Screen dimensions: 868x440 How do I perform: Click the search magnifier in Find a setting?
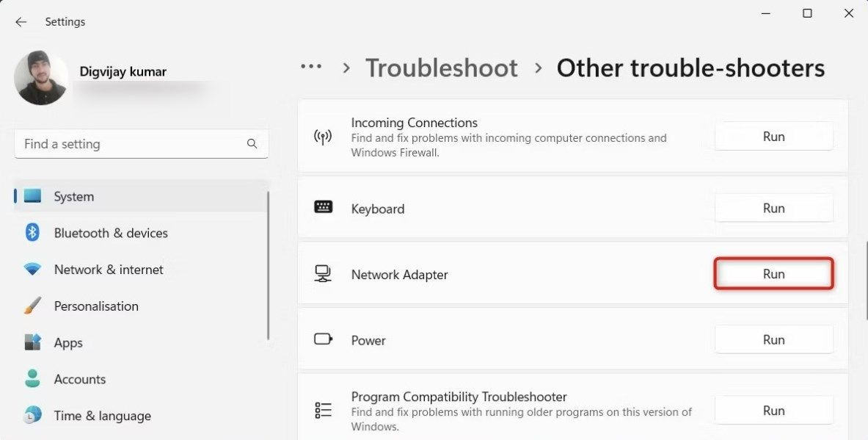pyautogui.click(x=252, y=143)
